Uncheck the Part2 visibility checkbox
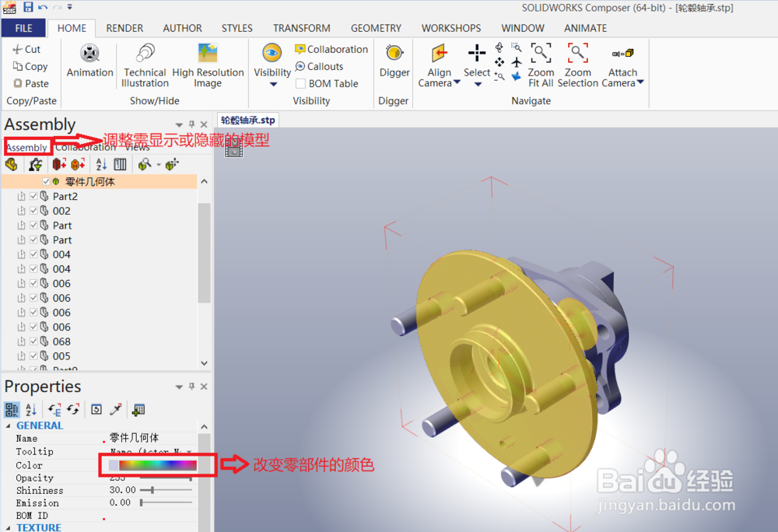 (x=33, y=196)
